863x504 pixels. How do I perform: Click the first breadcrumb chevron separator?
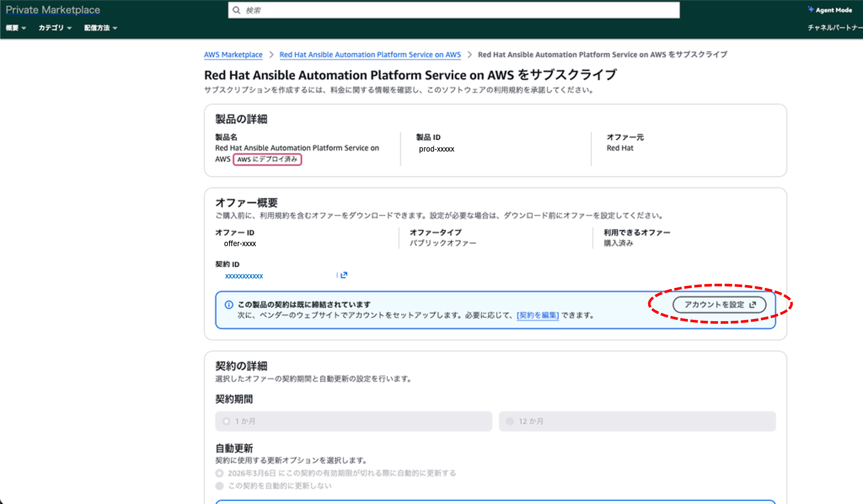(271, 55)
